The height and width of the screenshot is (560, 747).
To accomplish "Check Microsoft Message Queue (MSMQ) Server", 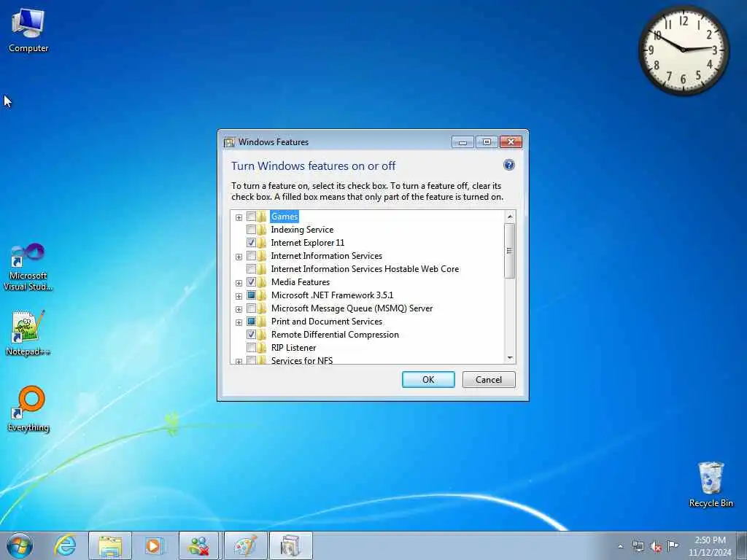I will click(251, 308).
